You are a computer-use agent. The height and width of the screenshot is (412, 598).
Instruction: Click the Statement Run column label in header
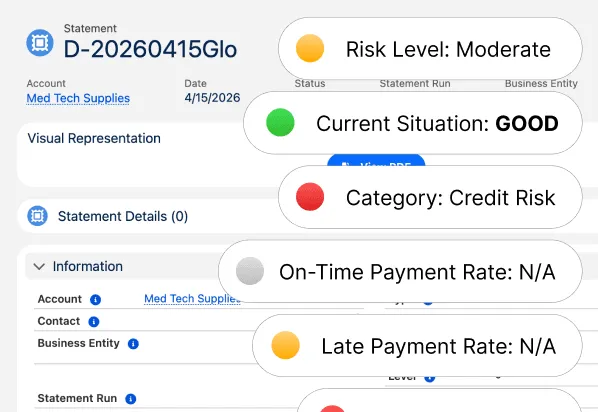(415, 84)
